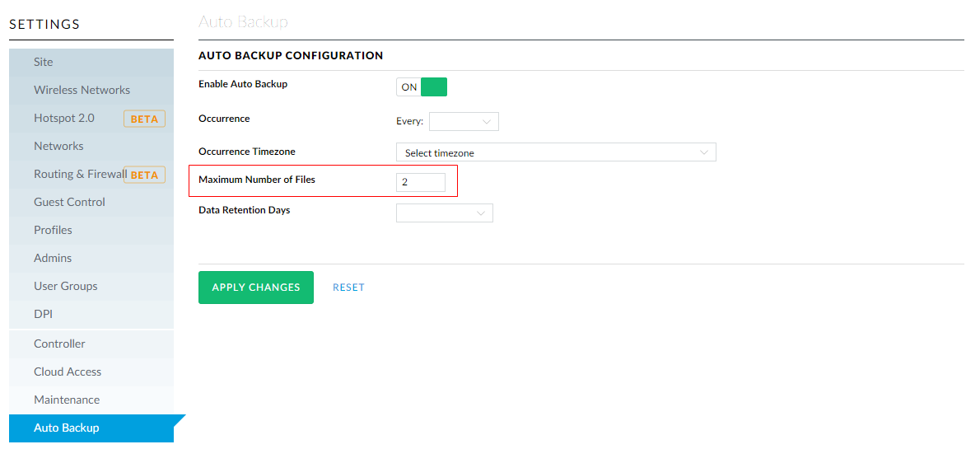This screenshot has width=980, height=449.
Task: Toggle the Enable Auto Backup switch
Action: (x=422, y=87)
